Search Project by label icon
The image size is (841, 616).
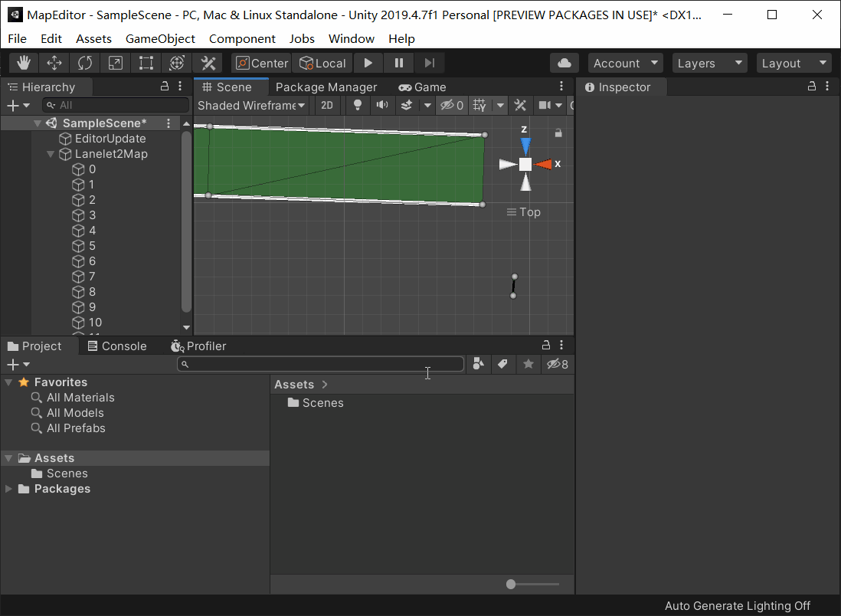[502, 365]
